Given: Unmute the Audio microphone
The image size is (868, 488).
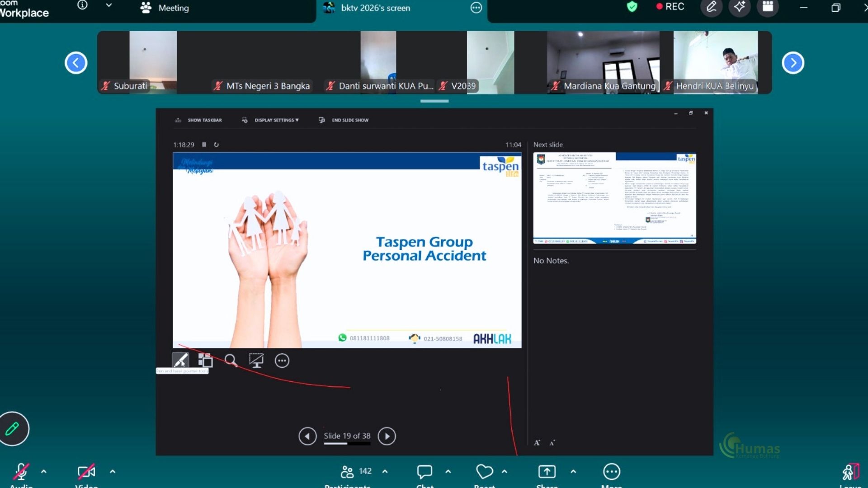Looking at the screenshot, I should [21, 472].
